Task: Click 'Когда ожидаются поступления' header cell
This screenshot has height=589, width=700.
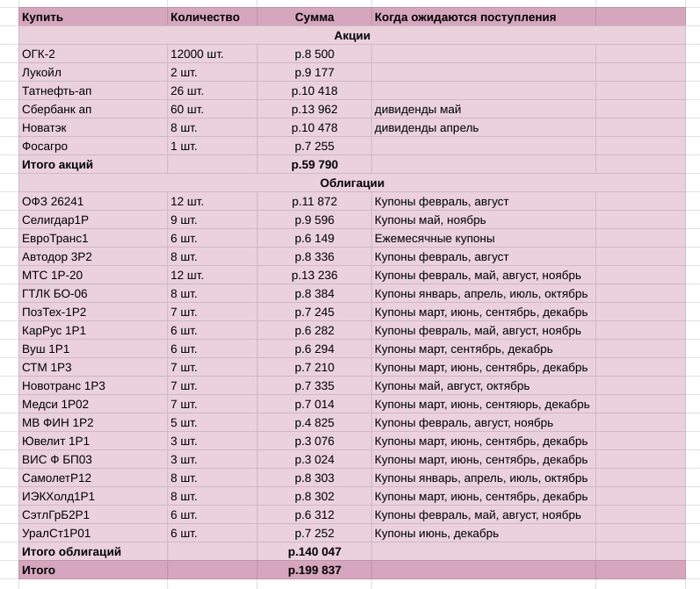Action: [483, 18]
